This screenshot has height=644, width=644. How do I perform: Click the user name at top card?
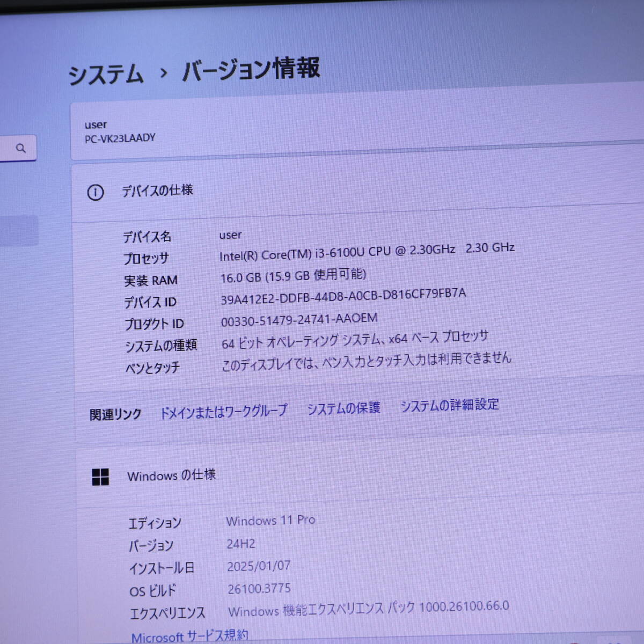coord(96,125)
